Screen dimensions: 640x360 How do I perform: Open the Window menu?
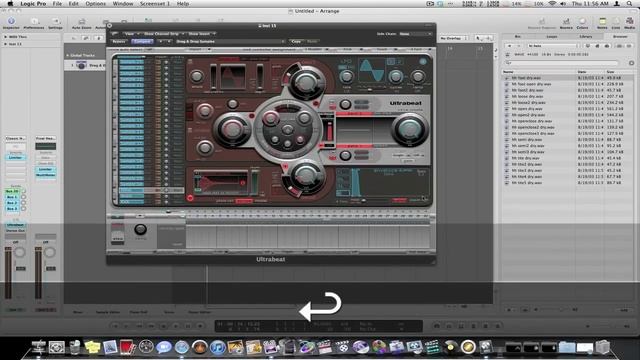tap(122, 4)
